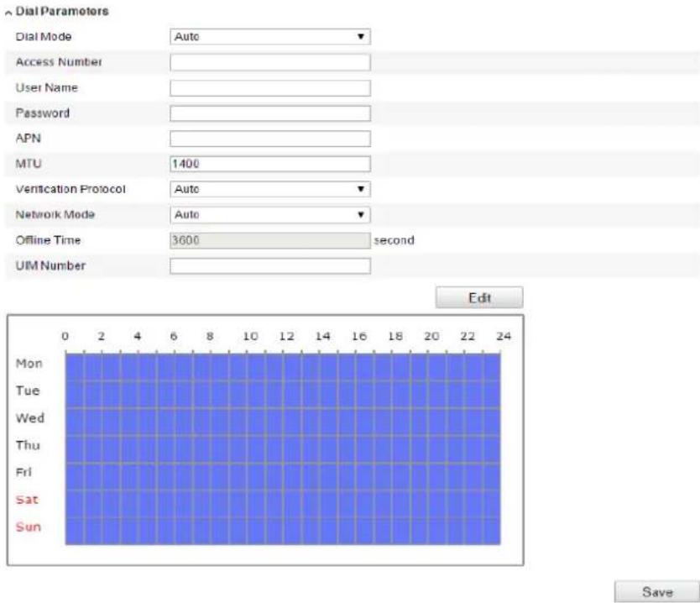Viewport: 700px width, 603px height.
Task: Click the Mon row in schedule
Action: pyautogui.click(x=283, y=367)
